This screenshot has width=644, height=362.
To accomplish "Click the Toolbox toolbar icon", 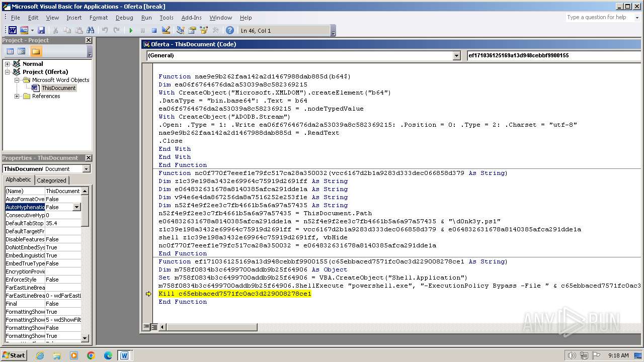I will coord(215,30).
